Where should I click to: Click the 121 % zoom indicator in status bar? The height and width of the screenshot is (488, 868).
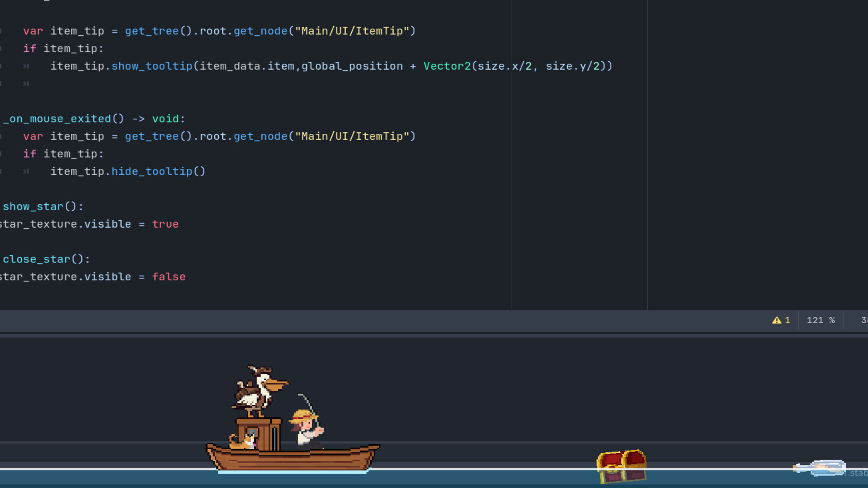(820, 320)
